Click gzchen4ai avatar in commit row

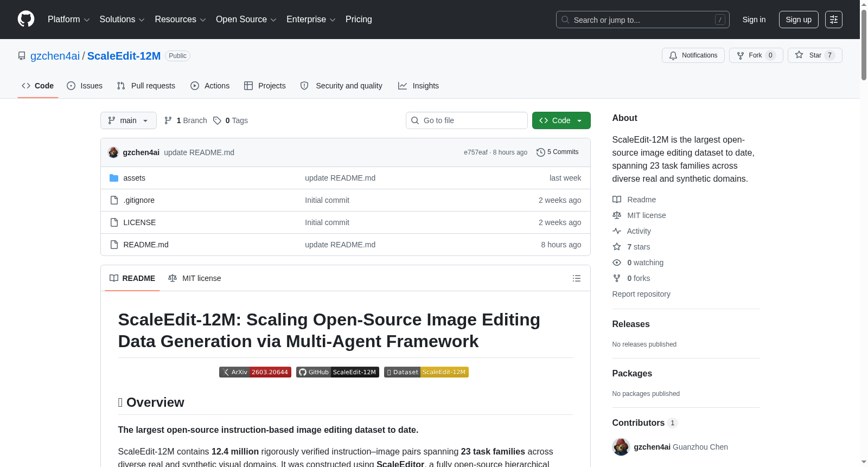click(113, 152)
